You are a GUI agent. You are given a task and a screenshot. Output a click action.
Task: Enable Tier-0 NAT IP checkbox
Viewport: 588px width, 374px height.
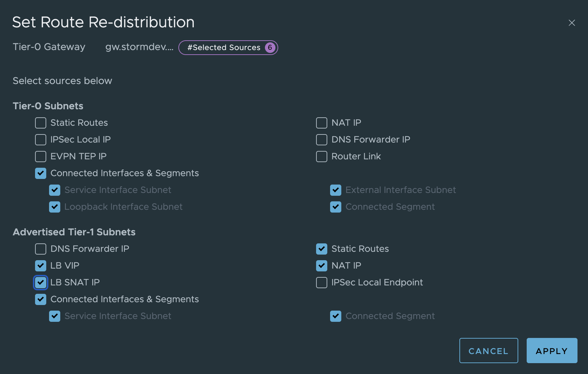coord(322,123)
